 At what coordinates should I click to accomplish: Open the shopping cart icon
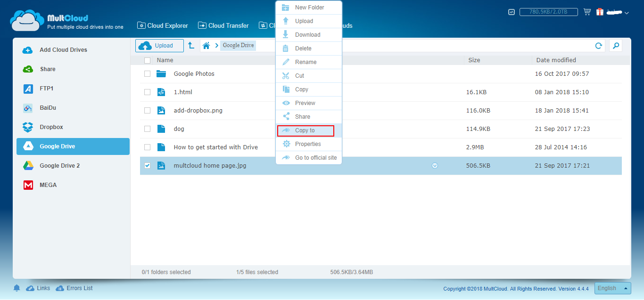(x=587, y=12)
